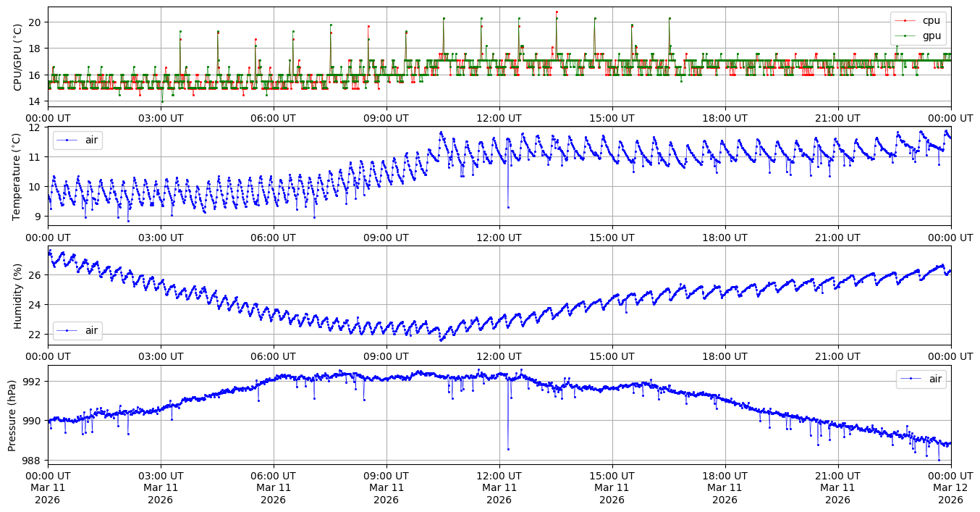Click the gpu legend entry

click(930, 35)
